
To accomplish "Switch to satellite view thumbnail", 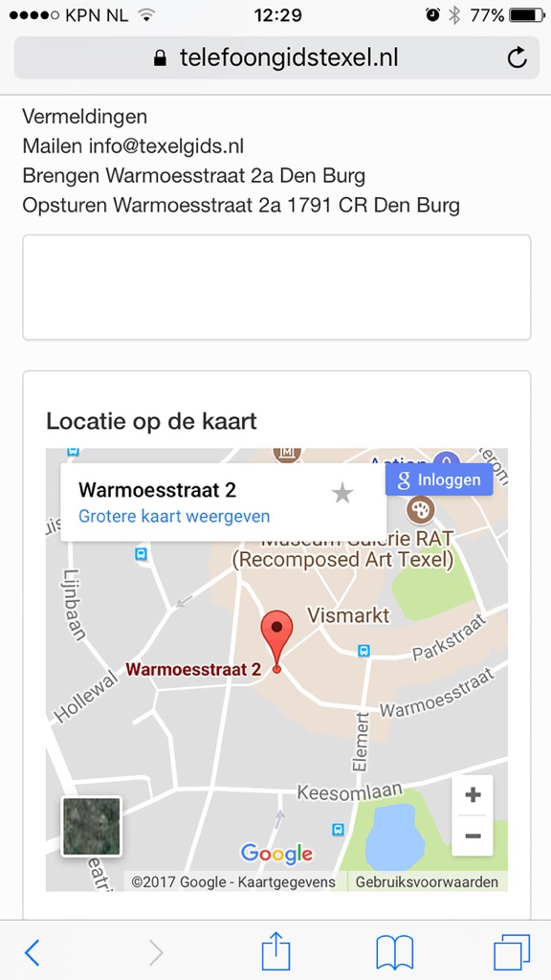I will [x=91, y=826].
